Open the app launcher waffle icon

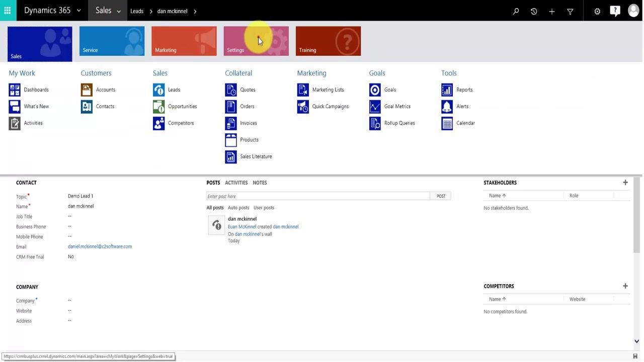coord(8,11)
